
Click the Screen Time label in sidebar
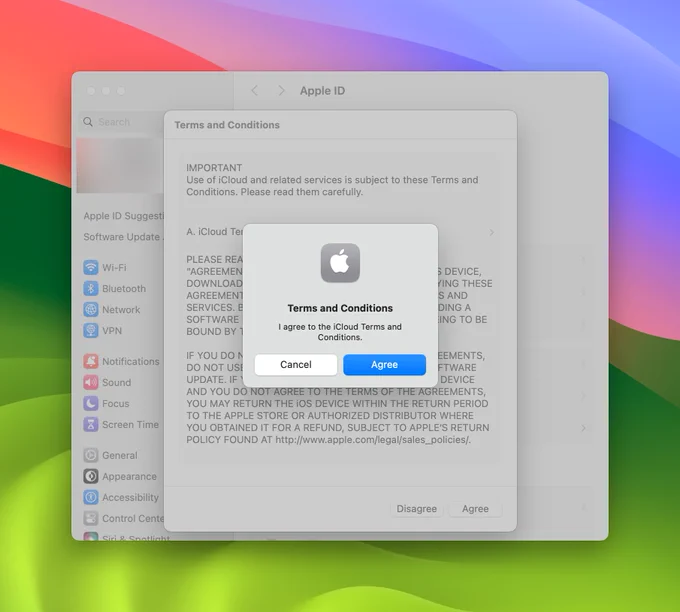coord(131,425)
